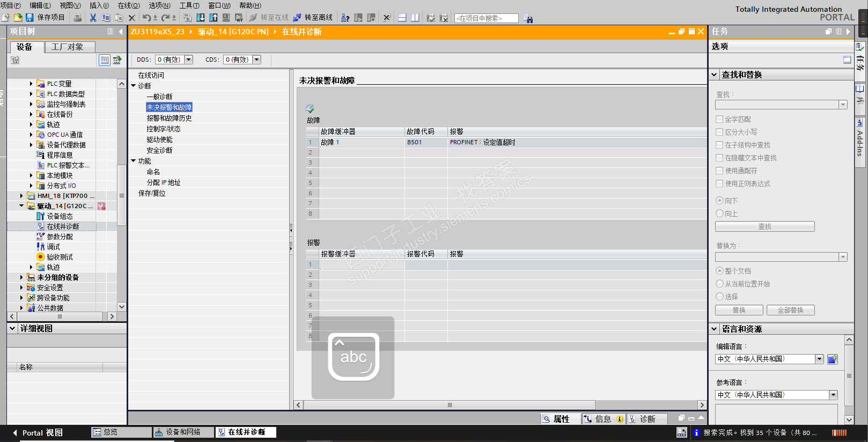The image size is (868, 442).
Task: Click the language settings icon beside 编辑语言
Action: tap(833, 359)
